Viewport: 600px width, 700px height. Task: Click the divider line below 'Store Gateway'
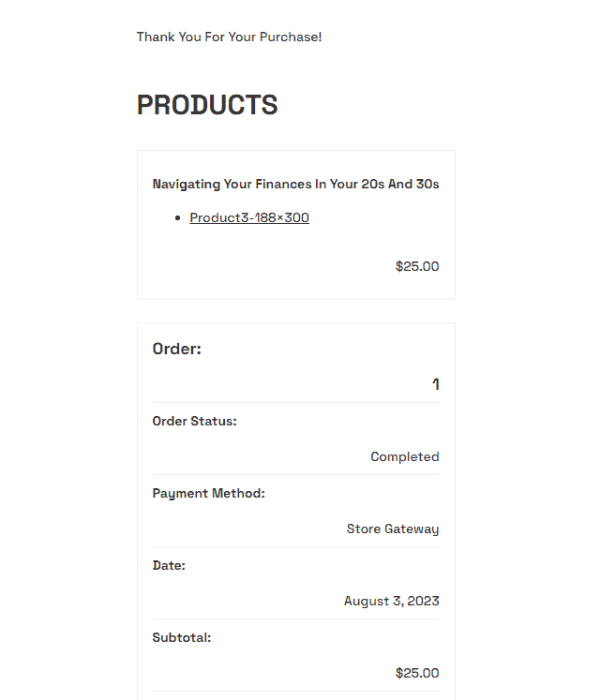(x=295, y=547)
